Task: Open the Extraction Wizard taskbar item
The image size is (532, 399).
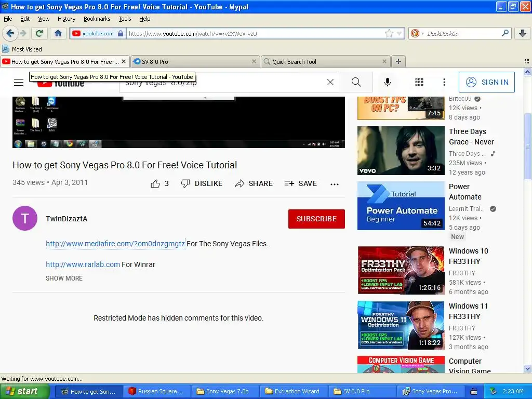Action: click(293, 391)
